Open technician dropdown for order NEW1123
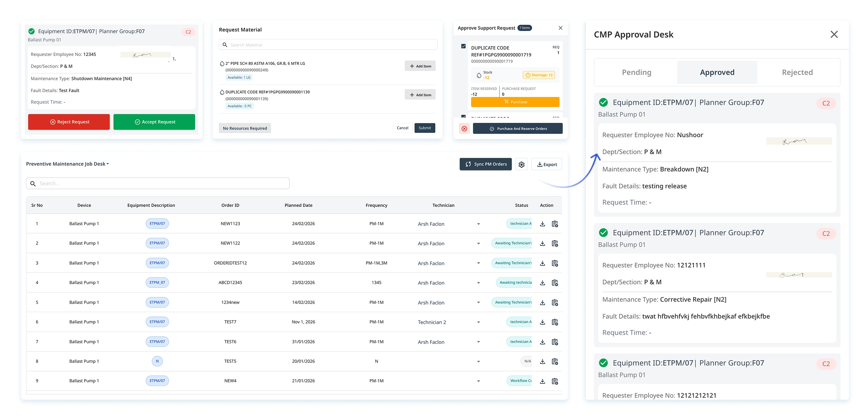The height and width of the screenshot is (420, 868). click(478, 224)
